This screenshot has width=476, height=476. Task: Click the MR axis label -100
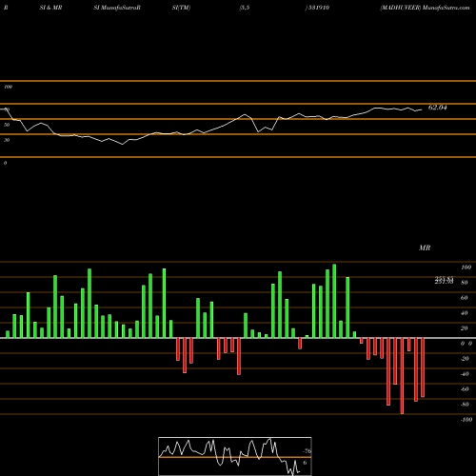tap(466, 420)
